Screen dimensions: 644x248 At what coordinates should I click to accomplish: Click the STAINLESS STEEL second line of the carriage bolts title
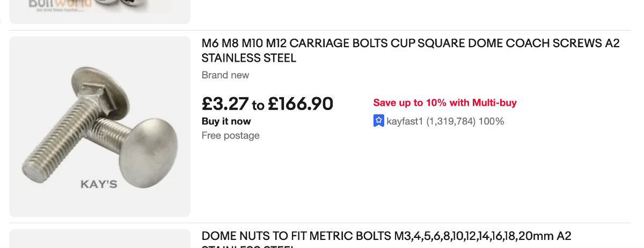[249, 58]
